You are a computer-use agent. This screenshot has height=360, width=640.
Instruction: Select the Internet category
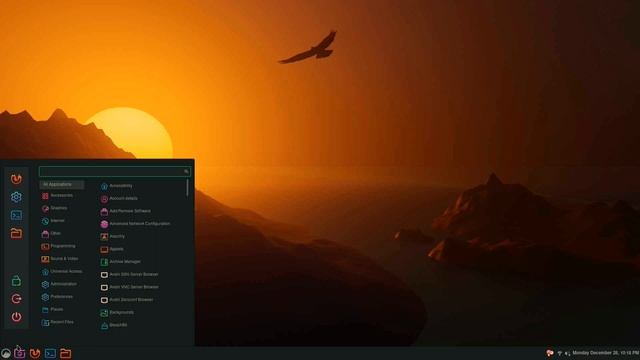(x=53, y=221)
